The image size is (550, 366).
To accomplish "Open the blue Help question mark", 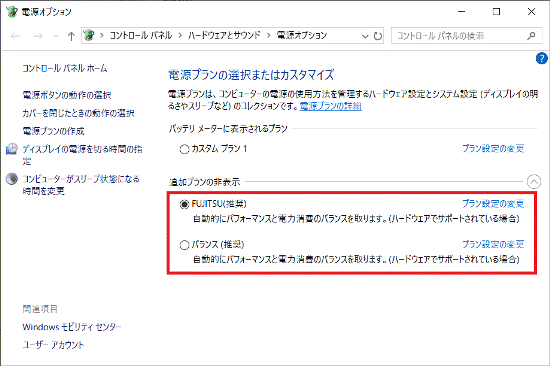I will [542, 58].
